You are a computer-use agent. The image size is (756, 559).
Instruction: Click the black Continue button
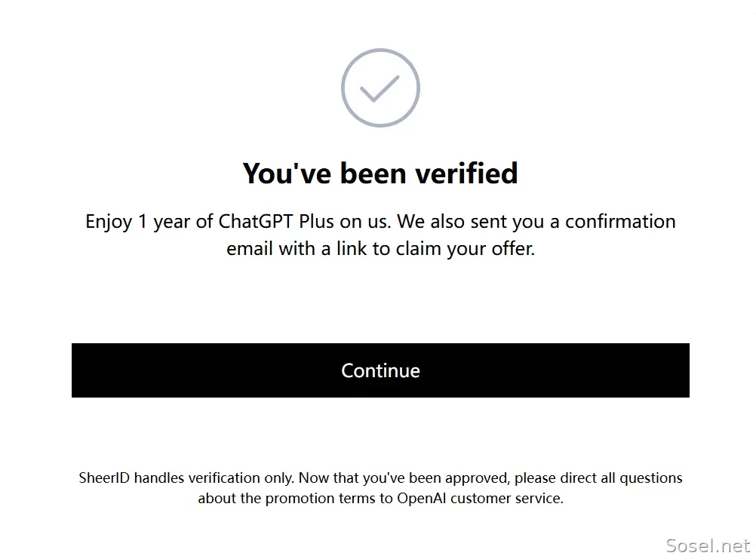click(380, 370)
